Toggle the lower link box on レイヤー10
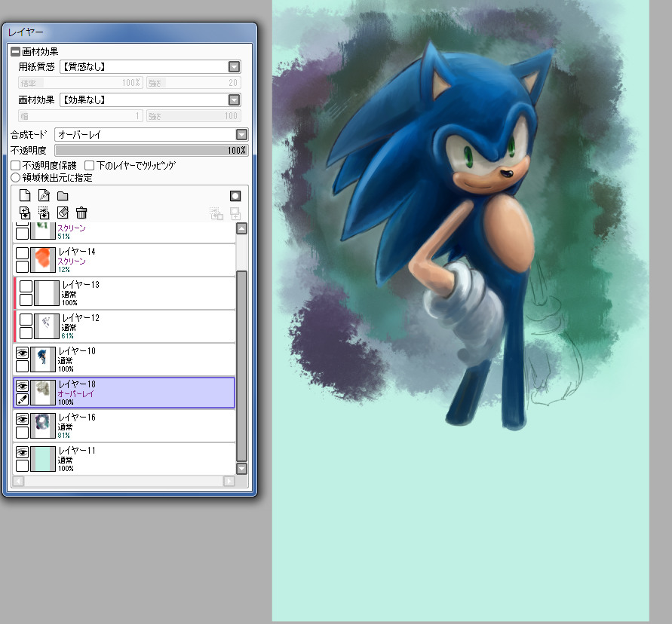The width and height of the screenshot is (672, 624). point(23,366)
